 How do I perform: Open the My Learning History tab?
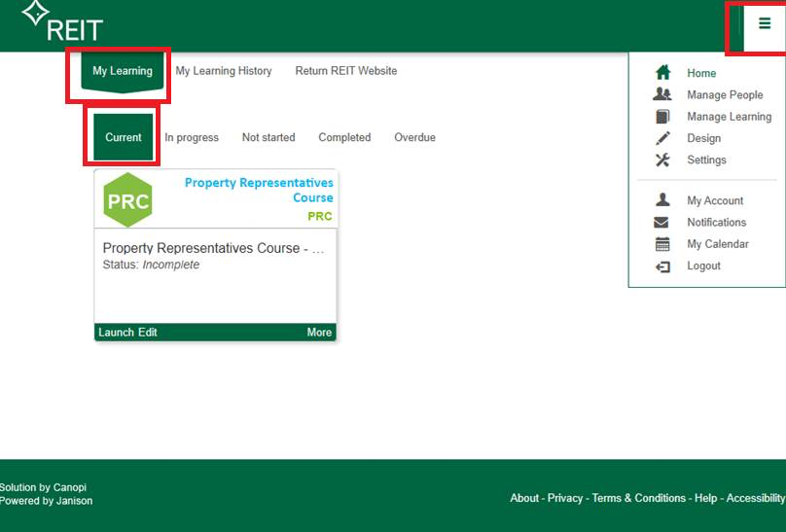click(224, 71)
